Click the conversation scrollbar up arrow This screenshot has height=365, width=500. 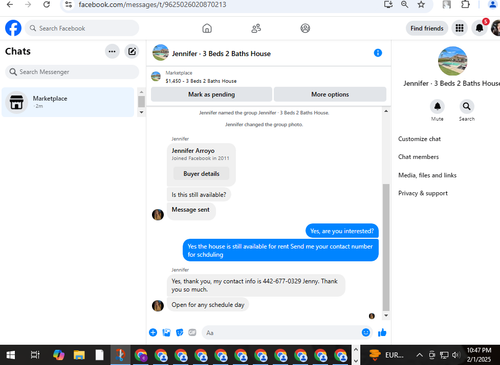tap(386, 111)
